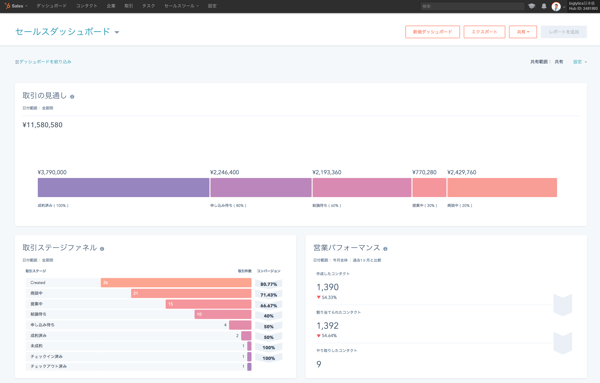The height and width of the screenshot is (383, 600).
Task: Open 設定 in the top navigation bar
Action: point(212,6)
